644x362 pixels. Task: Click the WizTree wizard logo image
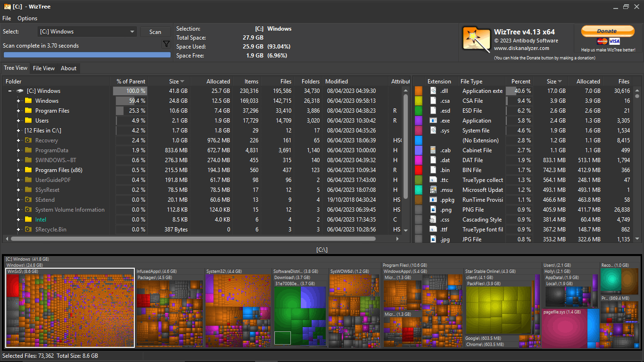point(476,39)
